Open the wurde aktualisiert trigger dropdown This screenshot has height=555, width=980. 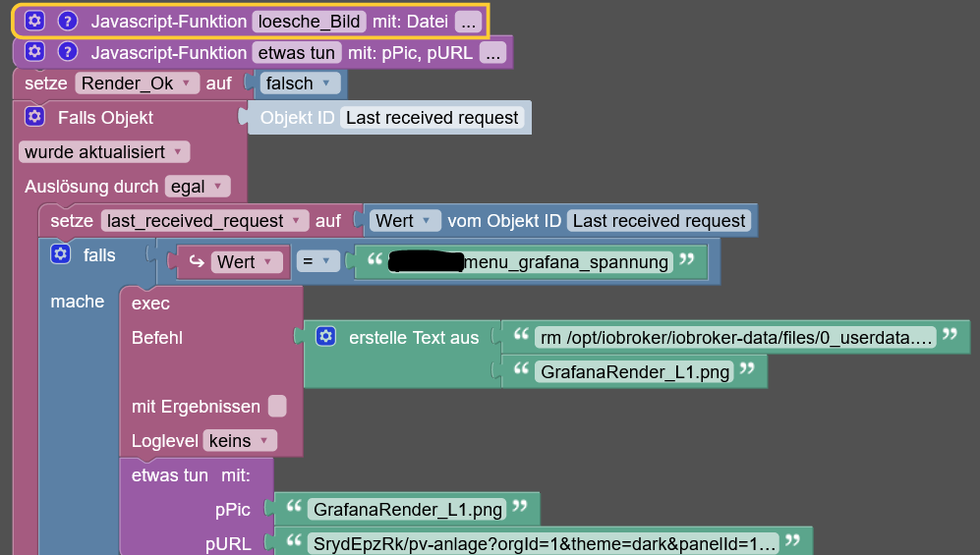pyautogui.click(x=104, y=151)
